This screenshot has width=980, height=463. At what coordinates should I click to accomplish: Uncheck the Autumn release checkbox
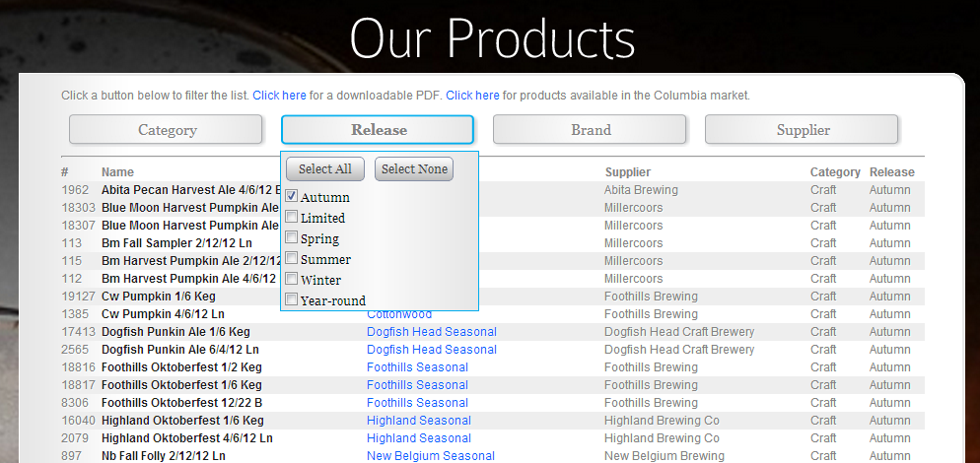[291, 196]
